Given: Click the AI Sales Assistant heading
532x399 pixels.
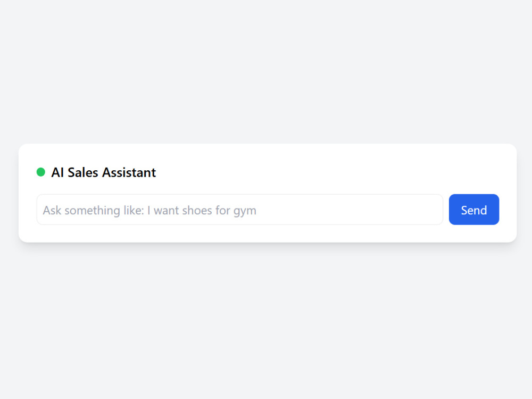Looking at the screenshot, I should click(104, 172).
